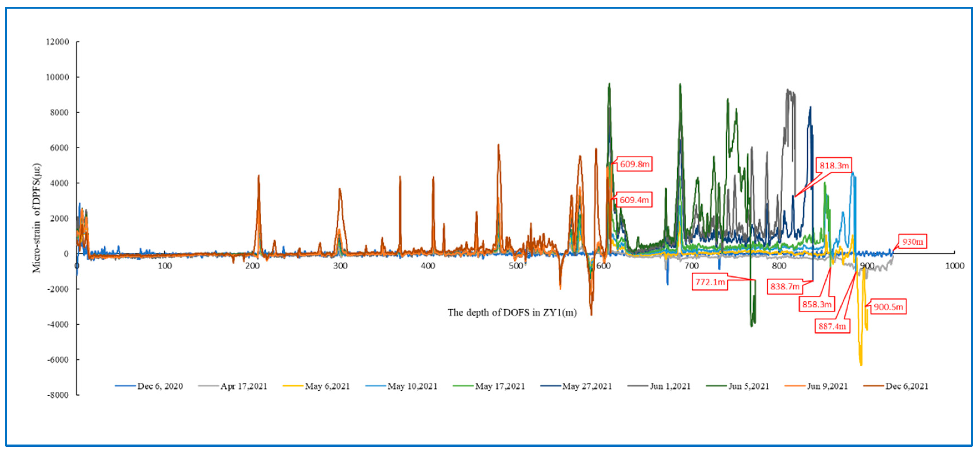Click the 772.1m callout label

pos(710,282)
